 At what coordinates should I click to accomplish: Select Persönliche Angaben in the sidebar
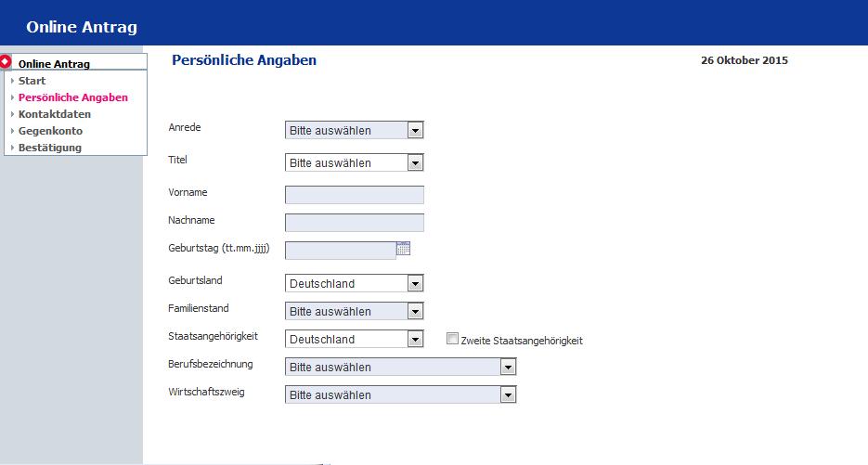pos(73,97)
